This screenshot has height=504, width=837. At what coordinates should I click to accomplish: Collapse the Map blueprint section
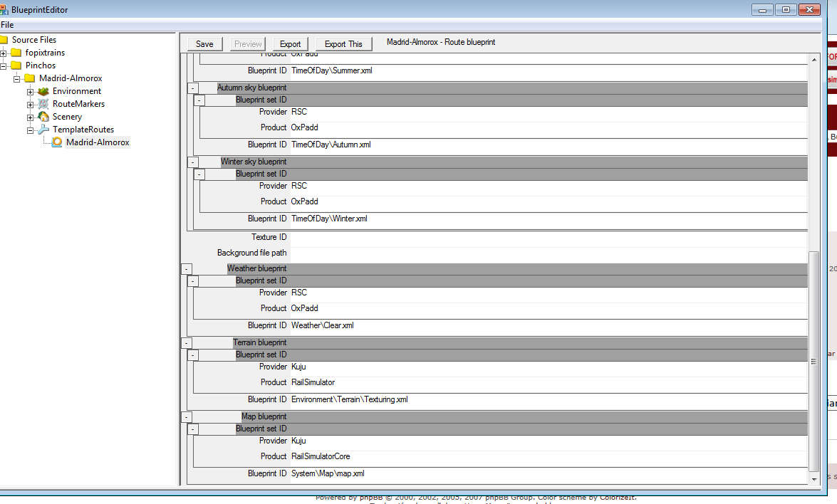[x=187, y=417]
